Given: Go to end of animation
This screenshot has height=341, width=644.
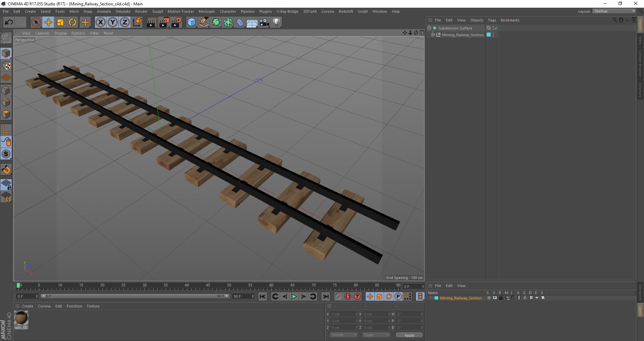Looking at the screenshot, I should tap(325, 296).
